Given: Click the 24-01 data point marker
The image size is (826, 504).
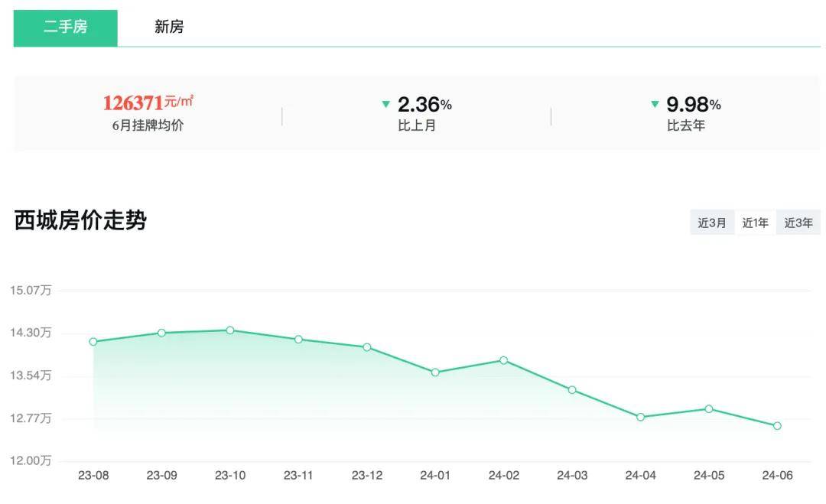Looking at the screenshot, I should 435,372.
